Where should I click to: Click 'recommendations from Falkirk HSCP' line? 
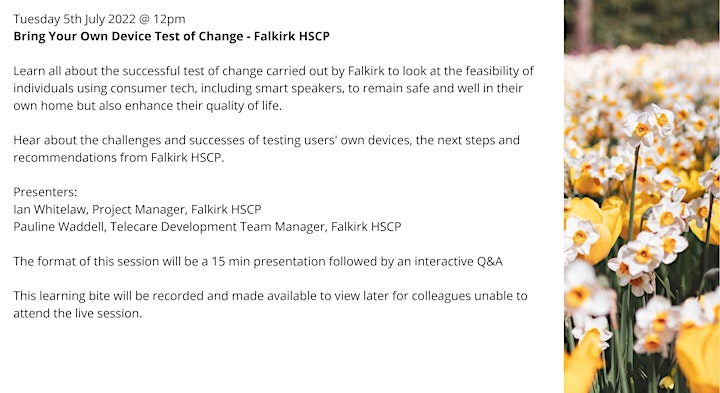(118, 157)
